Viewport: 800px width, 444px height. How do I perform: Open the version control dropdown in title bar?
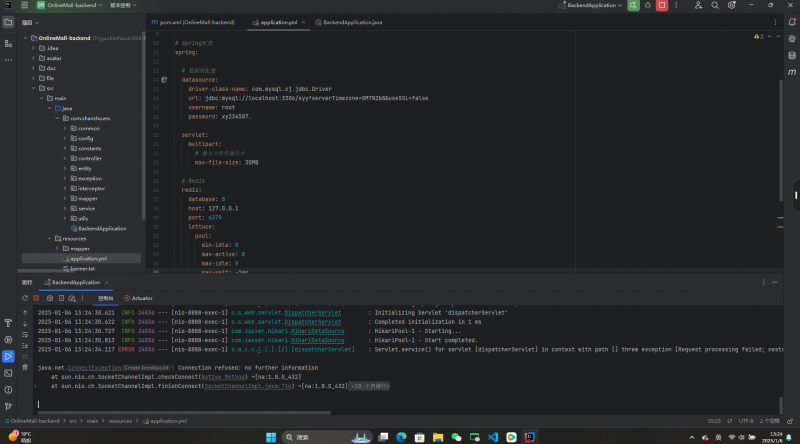123,5
